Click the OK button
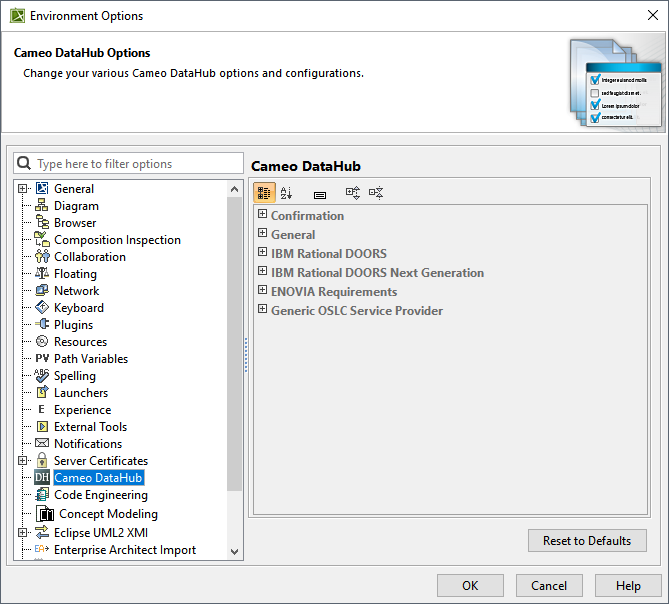 (470, 585)
